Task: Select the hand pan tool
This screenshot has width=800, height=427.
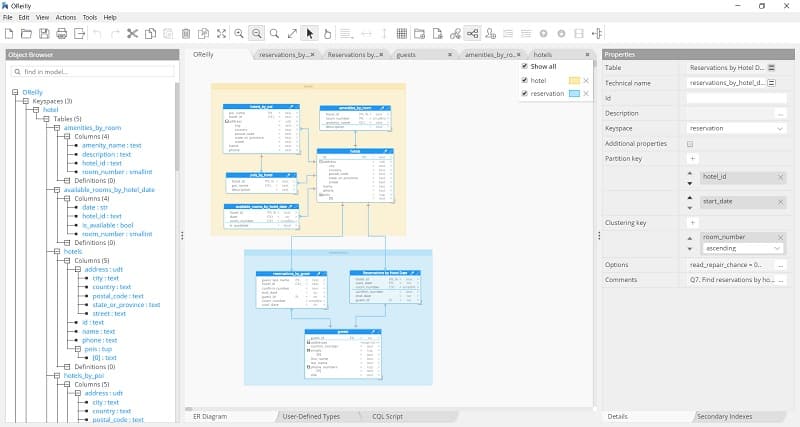Action: click(328, 34)
